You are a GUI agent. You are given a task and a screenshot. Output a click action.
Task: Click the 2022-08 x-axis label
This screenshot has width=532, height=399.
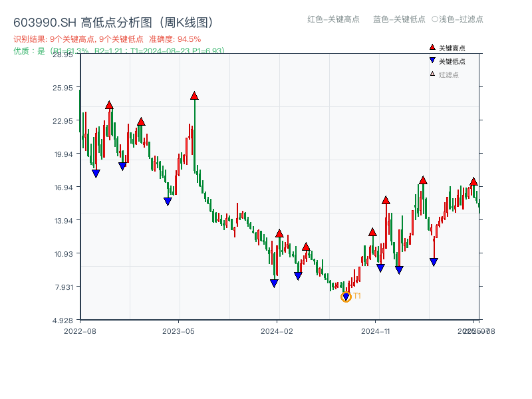(x=80, y=331)
